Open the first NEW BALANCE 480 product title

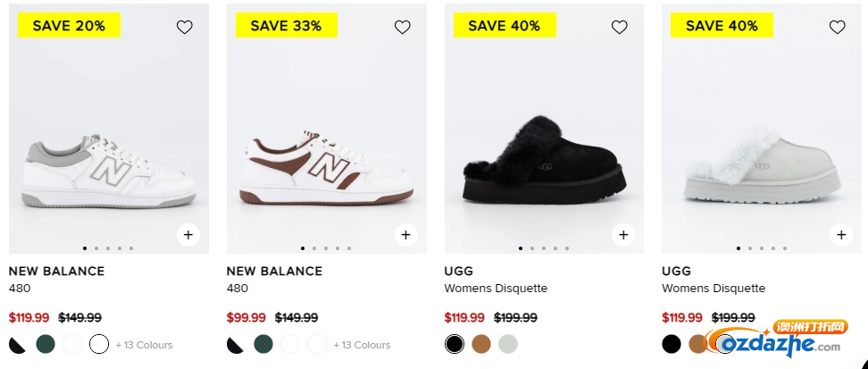click(x=56, y=279)
